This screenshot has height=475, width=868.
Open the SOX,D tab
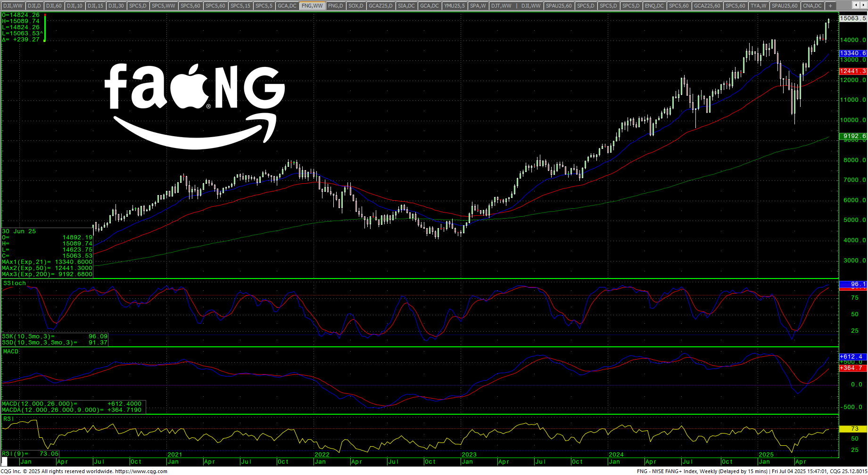click(356, 6)
